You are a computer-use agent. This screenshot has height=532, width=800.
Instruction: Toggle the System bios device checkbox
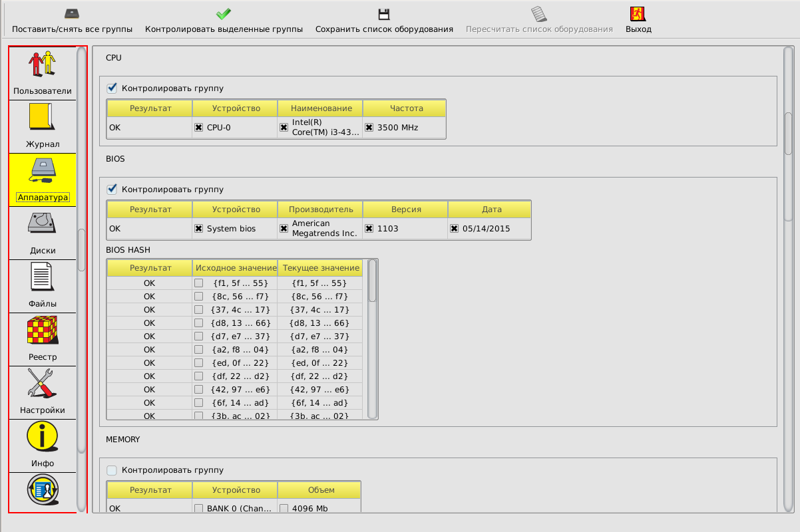[x=198, y=228]
